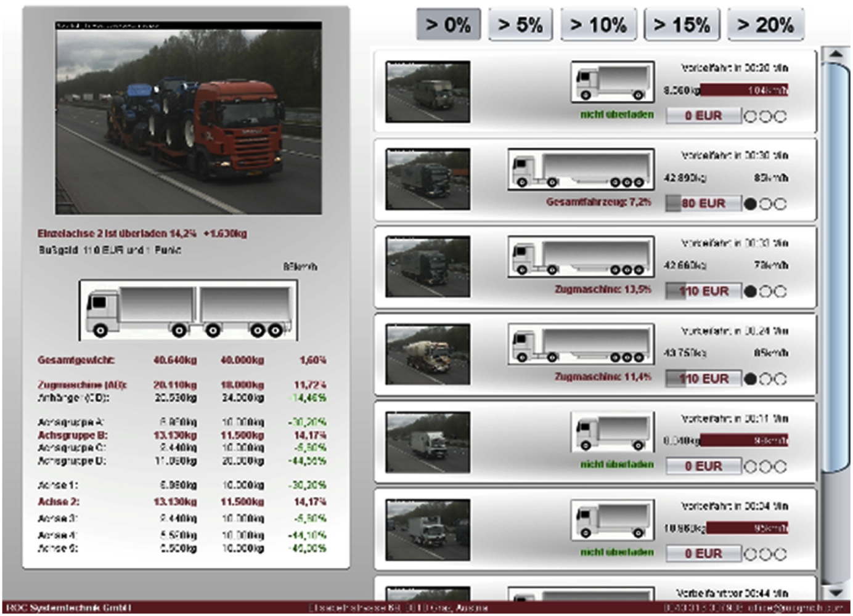Click 110 EUR button for Zugmaschine 11,4%
853x616 pixels.
pos(703,379)
